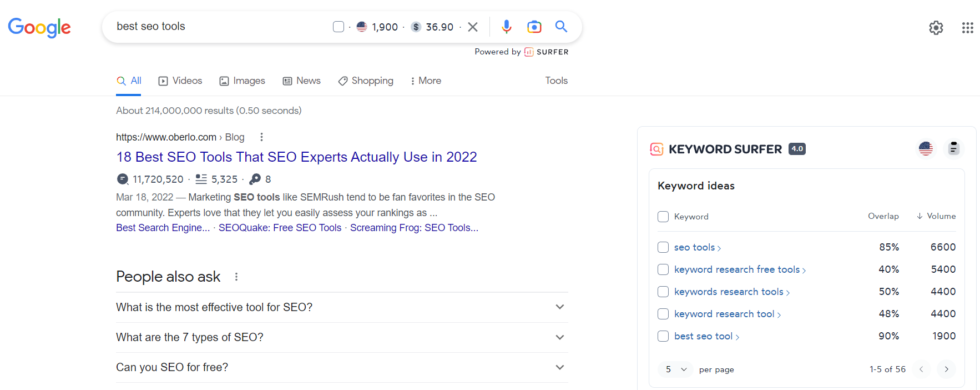Expand 'Can you SEO for free?' question
Image resolution: width=980 pixels, height=390 pixels.
[x=342, y=367]
